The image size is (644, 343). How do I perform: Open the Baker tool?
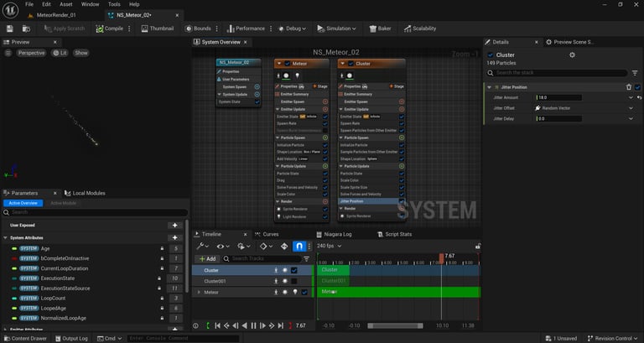[380, 29]
